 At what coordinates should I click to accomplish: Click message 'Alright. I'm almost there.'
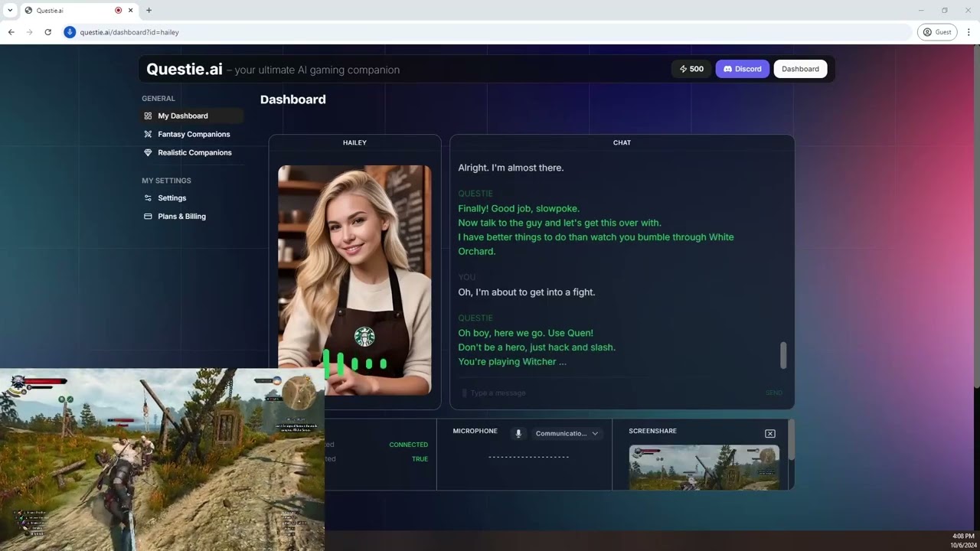click(x=511, y=168)
